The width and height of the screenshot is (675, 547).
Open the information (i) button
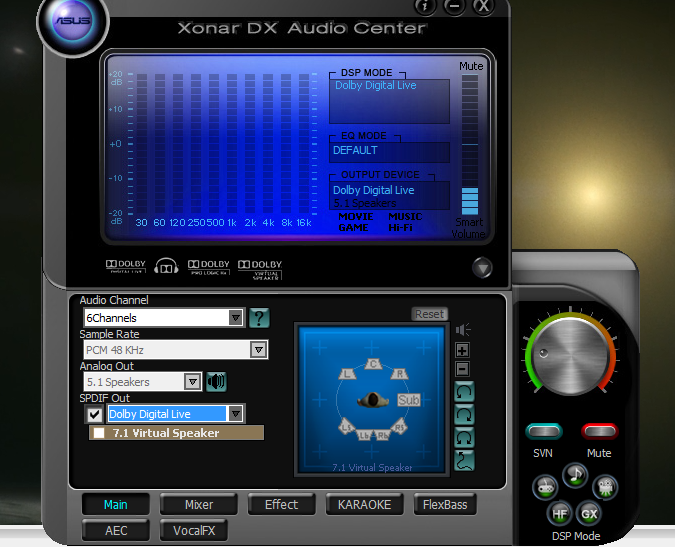coord(425,6)
